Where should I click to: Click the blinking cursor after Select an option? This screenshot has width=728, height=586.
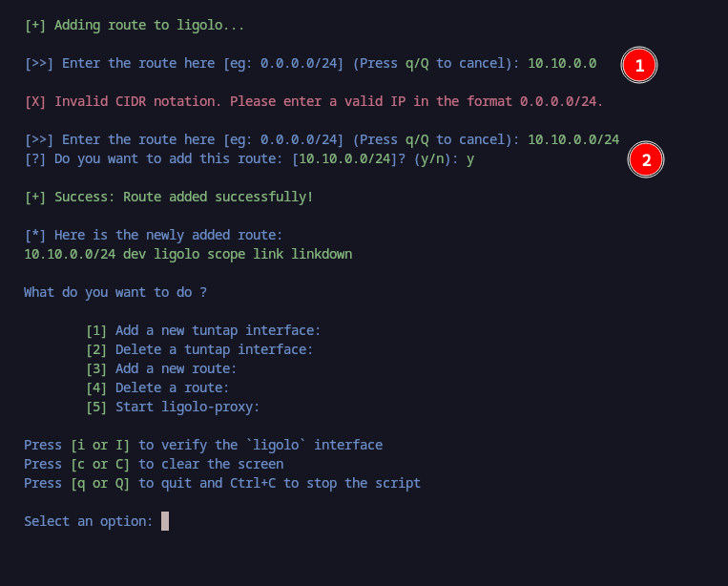[165, 521]
